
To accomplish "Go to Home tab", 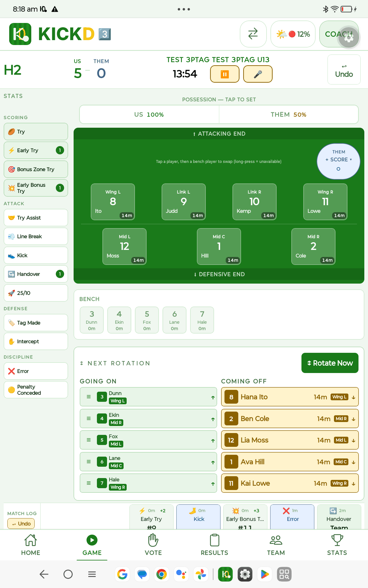I will point(31,545).
